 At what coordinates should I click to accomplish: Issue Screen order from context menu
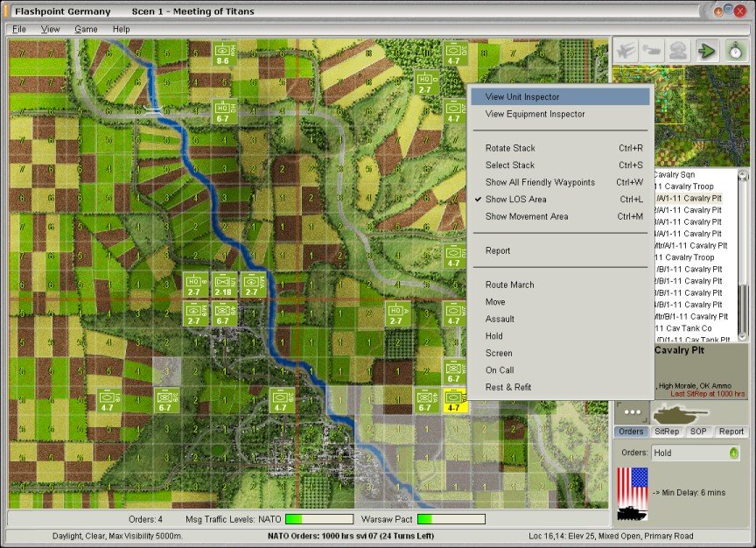coord(560,353)
